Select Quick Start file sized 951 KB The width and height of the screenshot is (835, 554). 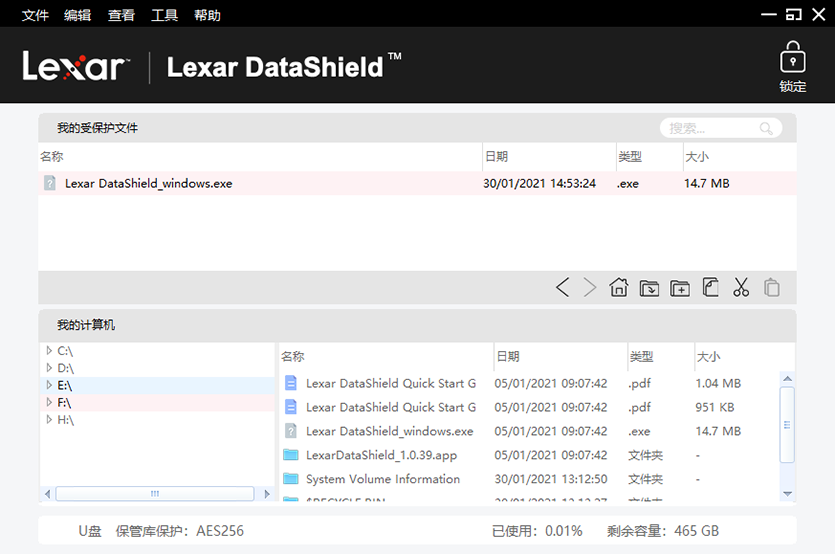tap(391, 408)
